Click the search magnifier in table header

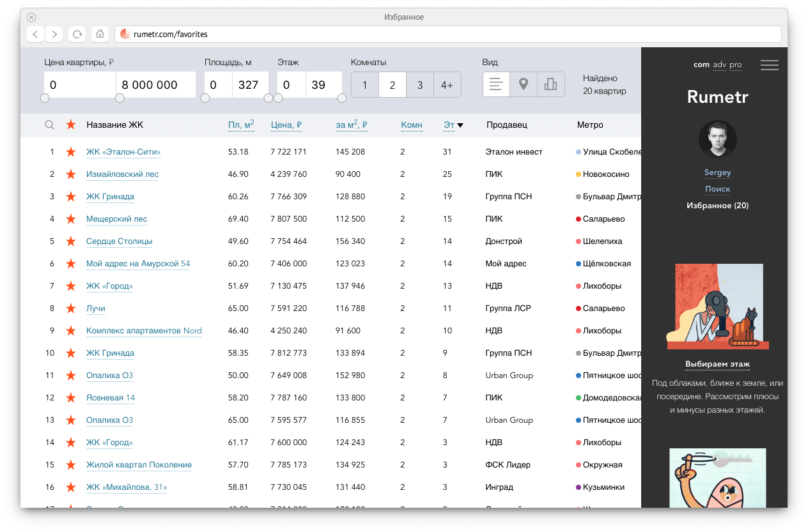click(x=49, y=125)
